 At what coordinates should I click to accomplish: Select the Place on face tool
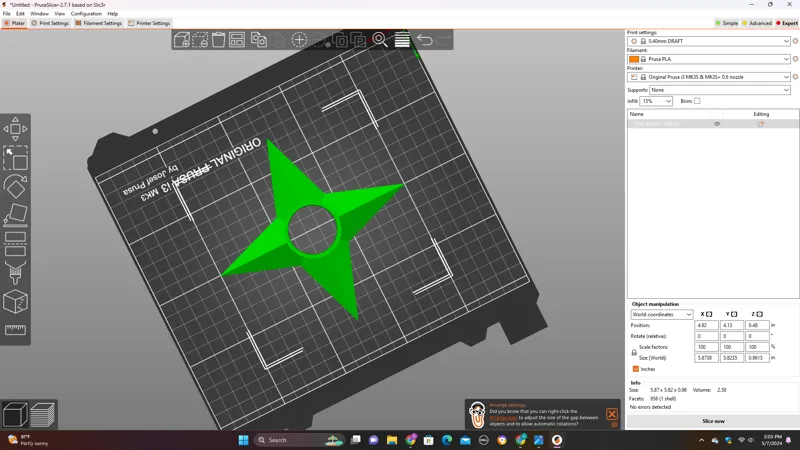[x=15, y=214]
